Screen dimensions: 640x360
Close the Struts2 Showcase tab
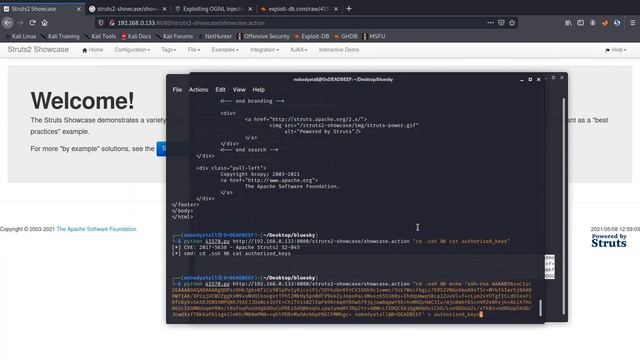pyautogui.click(x=79, y=9)
